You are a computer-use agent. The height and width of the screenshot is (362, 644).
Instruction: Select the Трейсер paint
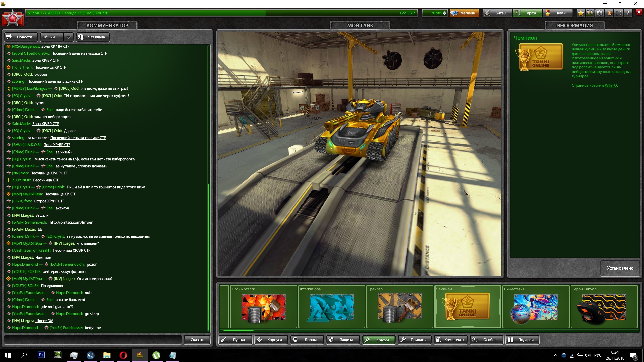click(x=399, y=306)
